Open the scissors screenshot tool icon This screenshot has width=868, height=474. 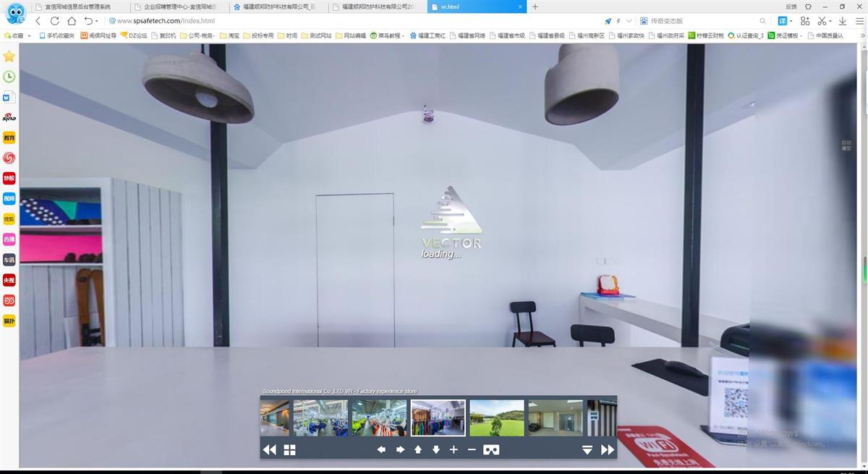pos(823,21)
